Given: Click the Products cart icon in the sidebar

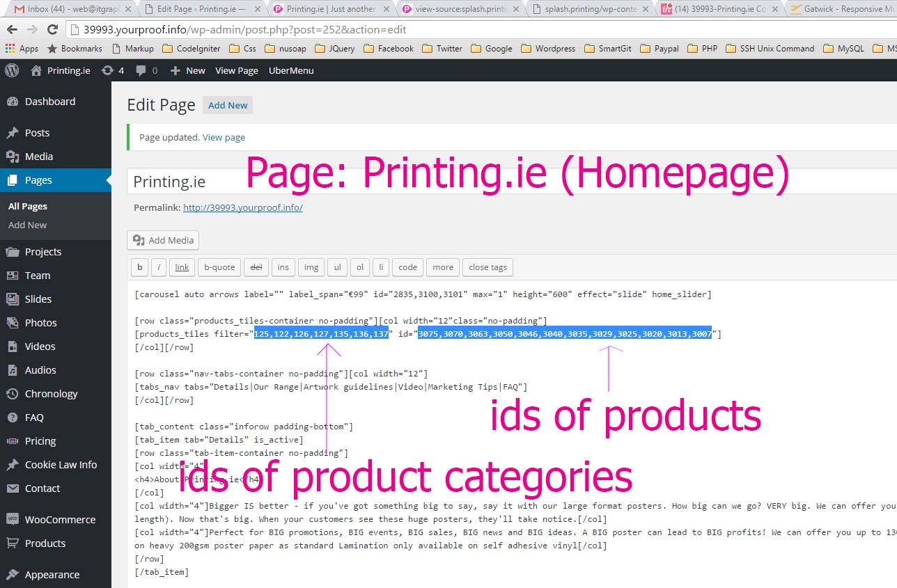Looking at the screenshot, I should [13, 543].
